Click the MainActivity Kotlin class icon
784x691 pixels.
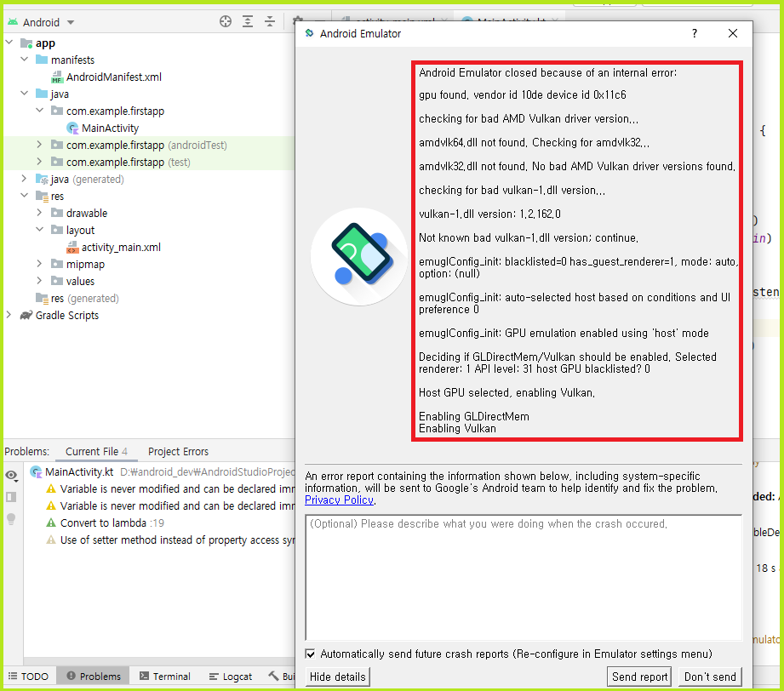[x=72, y=128]
